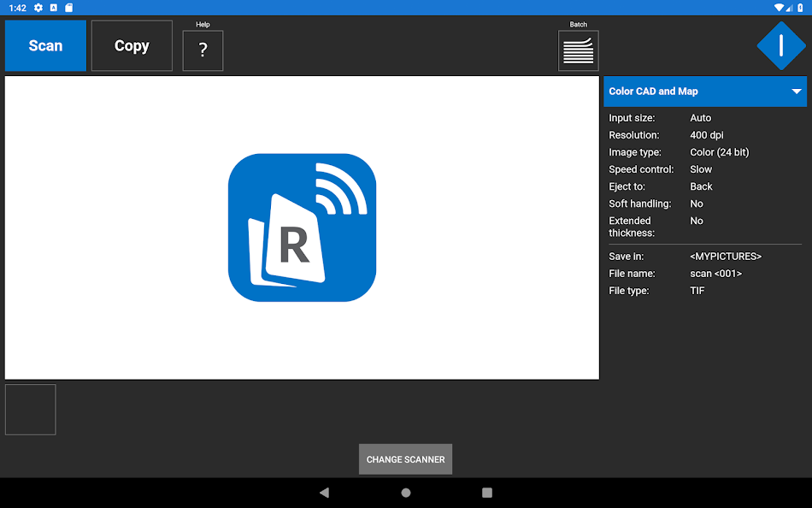Click the ROWE app logo in the preview
This screenshot has width=812, height=508.
(x=302, y=227)
